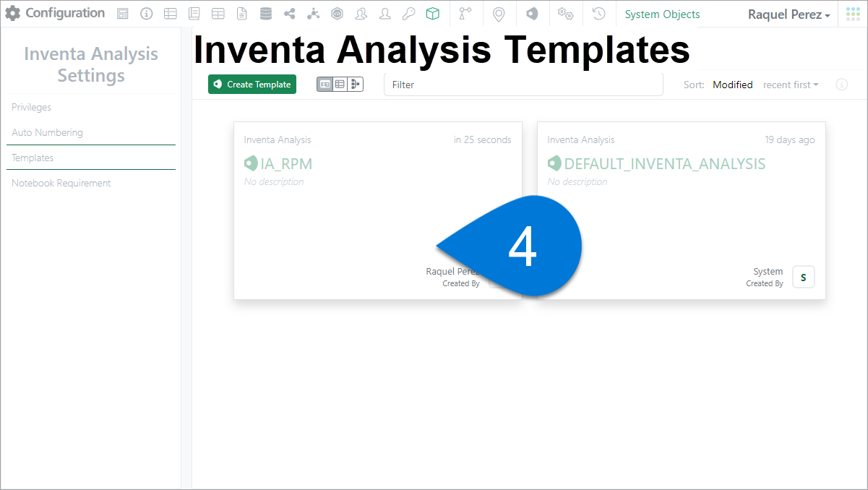Open the apps grid launcher icon
The width and height of the screenshot is (868, 490).
coord(853,14)
